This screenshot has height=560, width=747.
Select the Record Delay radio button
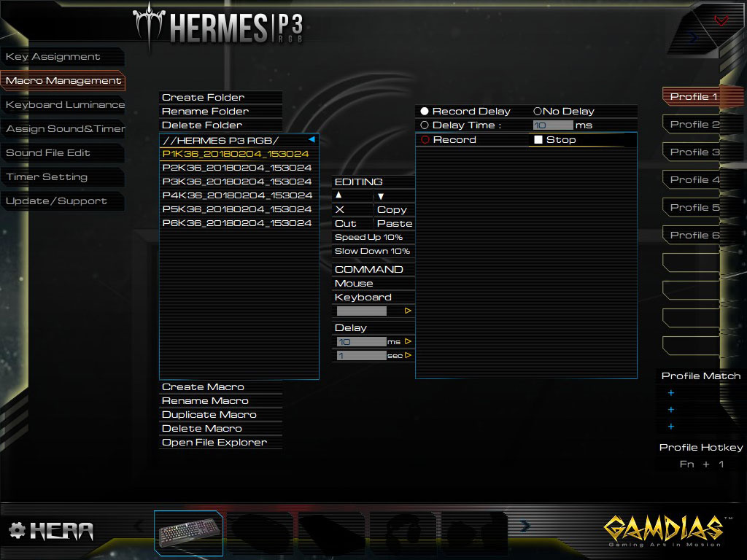(x=425, y=111)
